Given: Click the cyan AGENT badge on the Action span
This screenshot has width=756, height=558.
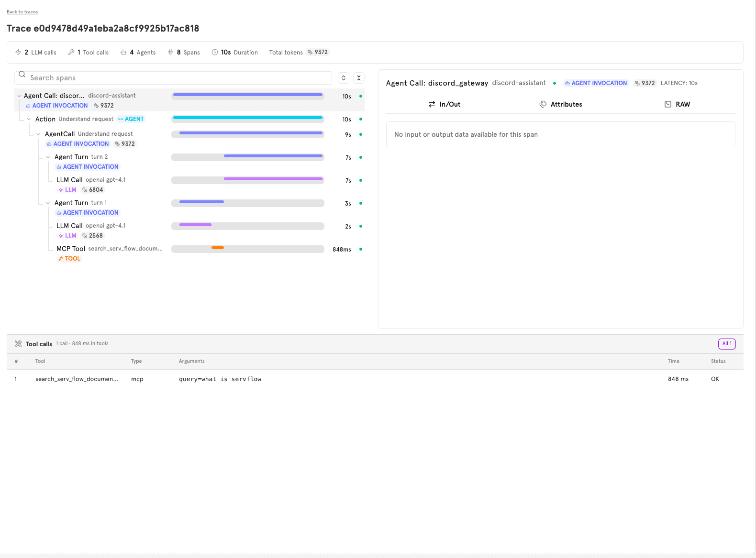Looking at the screenshot, I should (131, 119).
